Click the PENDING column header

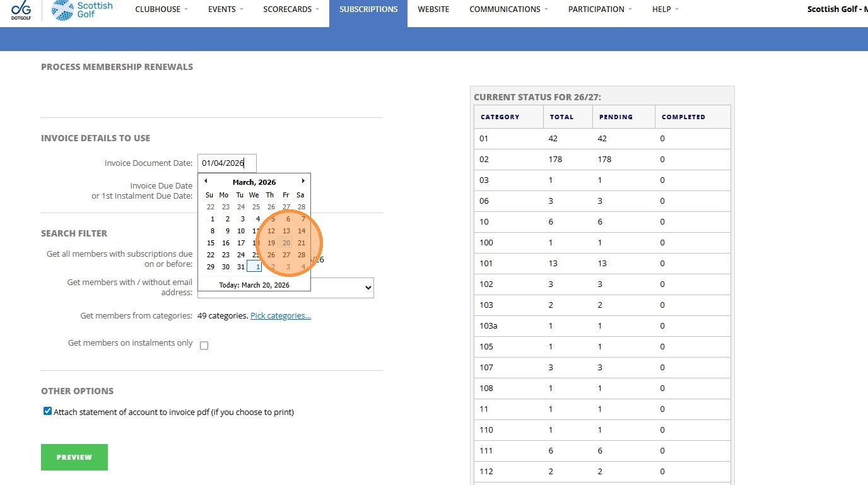(x=624, y=117)
